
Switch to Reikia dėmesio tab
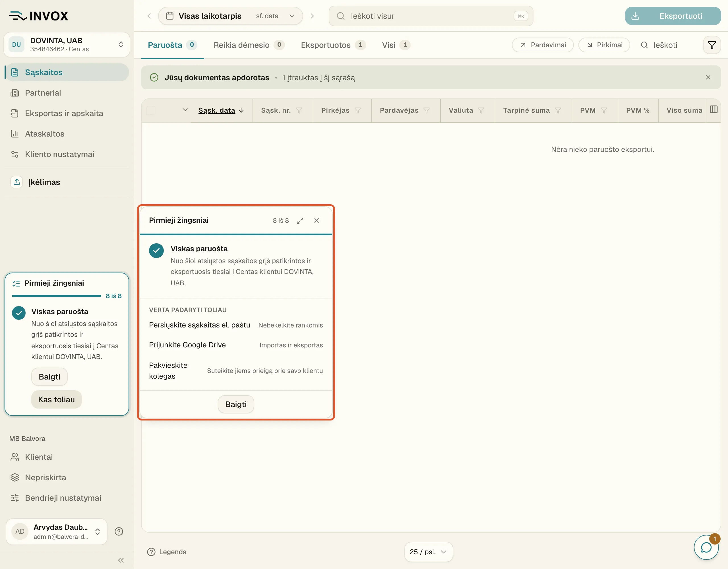coord(249,45)
